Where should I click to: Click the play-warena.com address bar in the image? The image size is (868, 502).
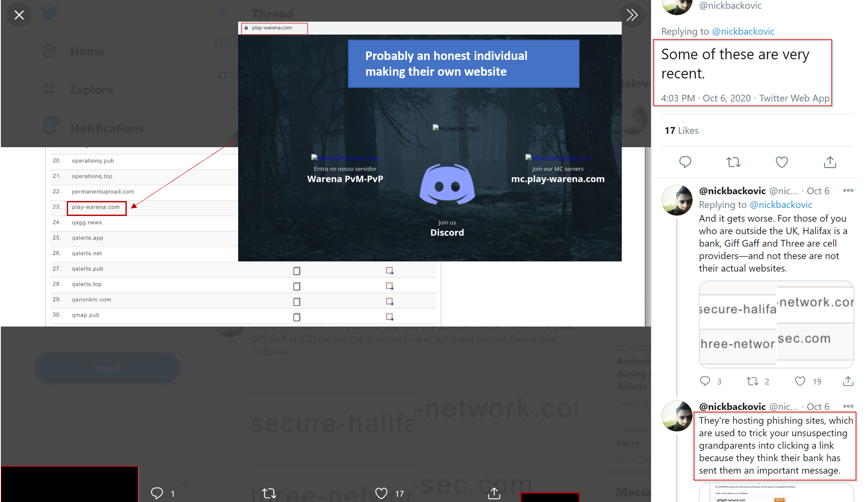pyautogui.click(x=274, y=28)
